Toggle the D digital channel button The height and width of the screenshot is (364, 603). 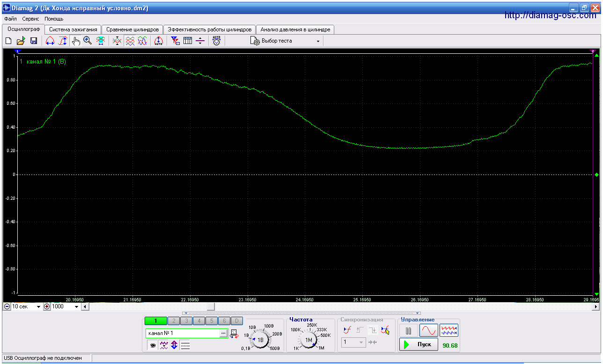click(237, 321)
